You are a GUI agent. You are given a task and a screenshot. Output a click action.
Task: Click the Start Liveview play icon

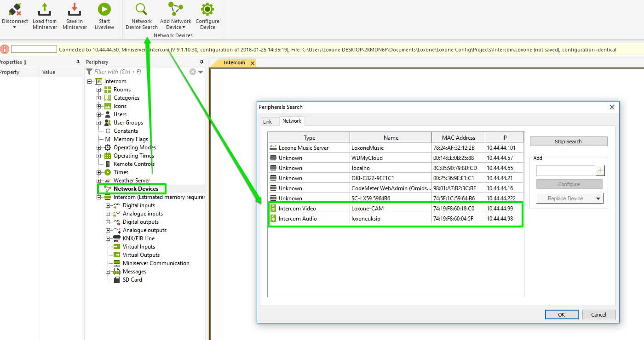(104, 9)
